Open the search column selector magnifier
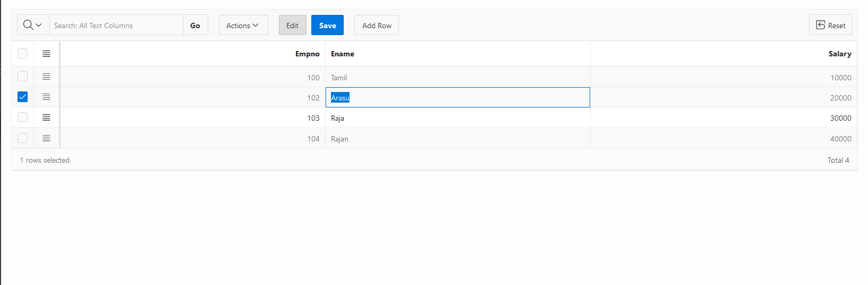The image size is (868, 285). [33, 25]
